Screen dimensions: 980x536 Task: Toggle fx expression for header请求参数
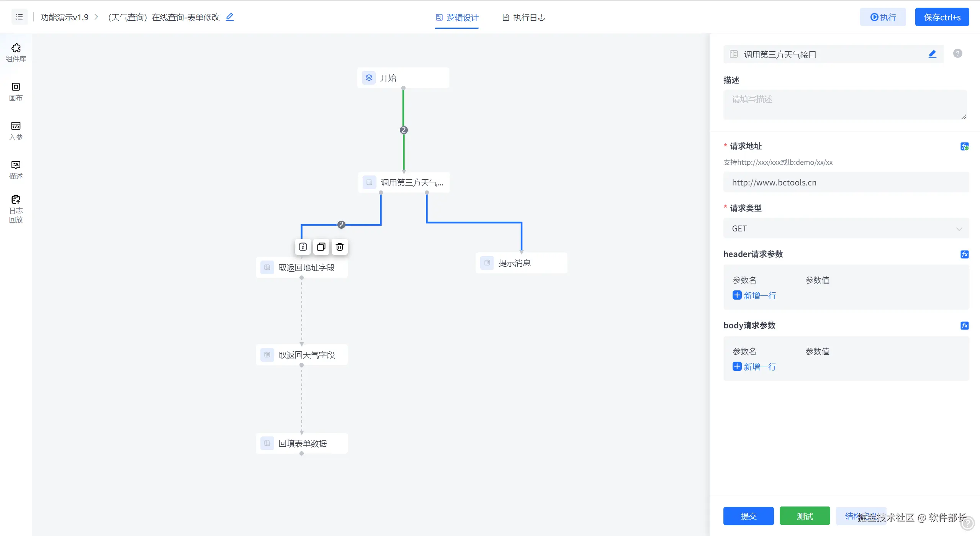click(x=964, y=254)
